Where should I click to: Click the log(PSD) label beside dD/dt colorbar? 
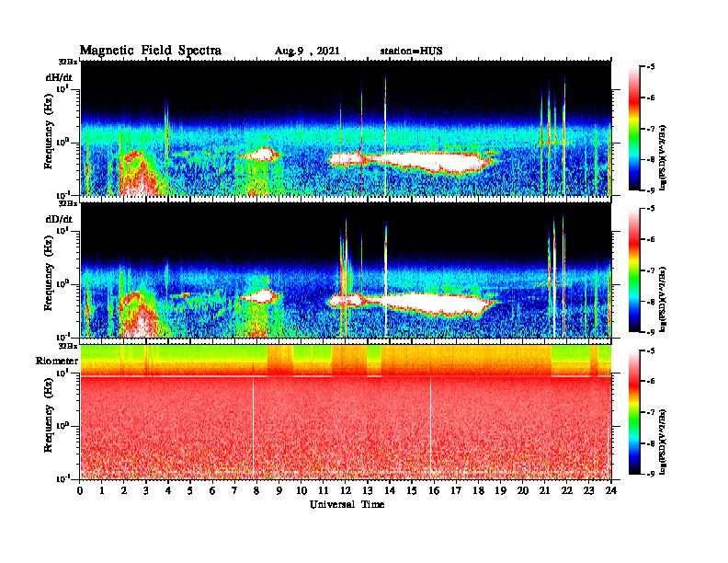[x=663, y=300]
